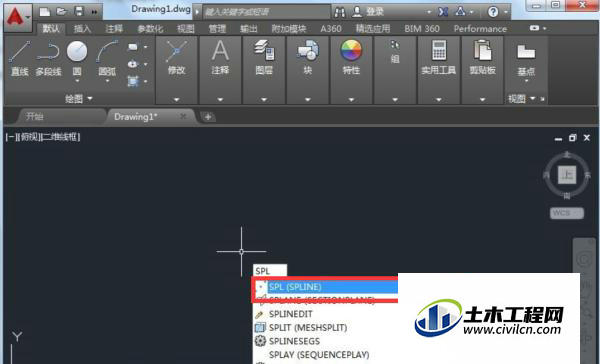Click the ViewCube top face
Image resolution: width=600 pixels, height=364 pixels.
(x=567, y=175)
